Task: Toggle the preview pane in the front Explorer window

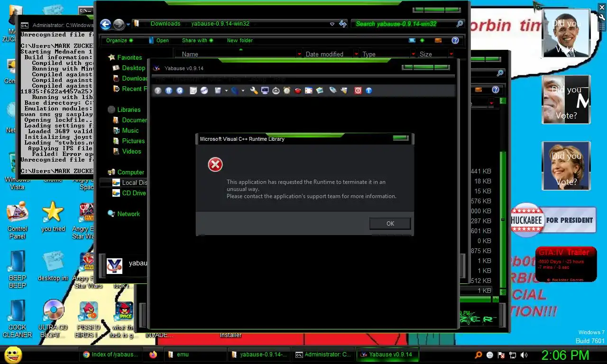Action: pos(438,40)
